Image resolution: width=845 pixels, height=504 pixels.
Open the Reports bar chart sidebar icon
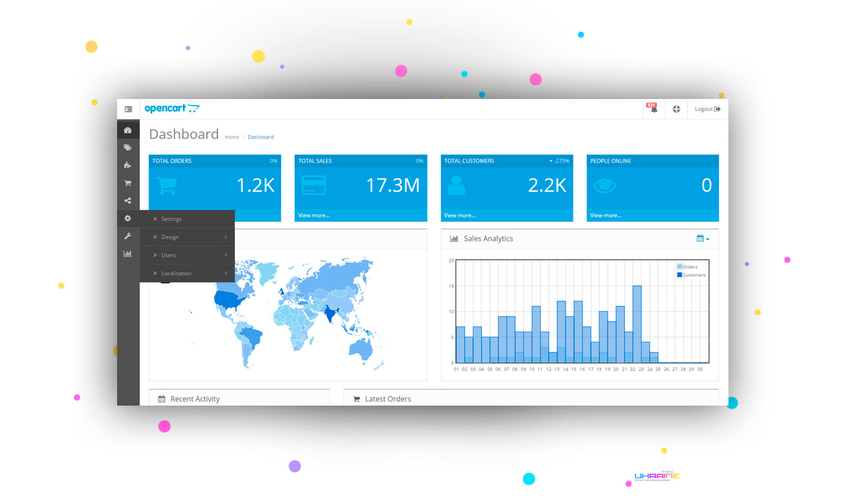pos(127,254)
